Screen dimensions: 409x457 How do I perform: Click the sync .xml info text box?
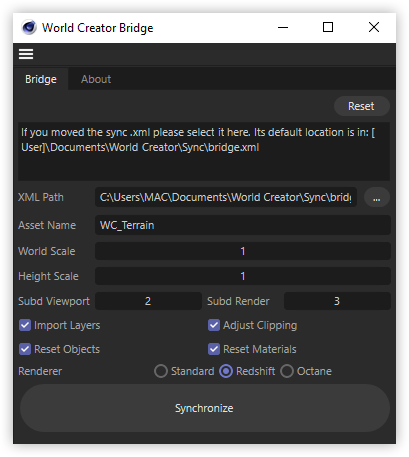tap(204, 151)
